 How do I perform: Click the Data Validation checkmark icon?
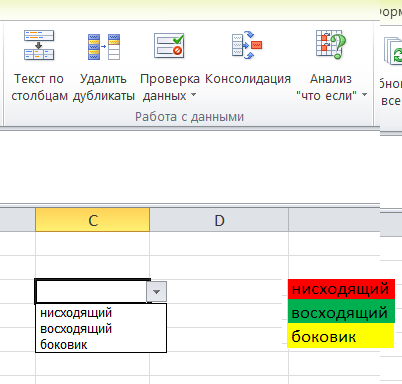pos(169,46)
